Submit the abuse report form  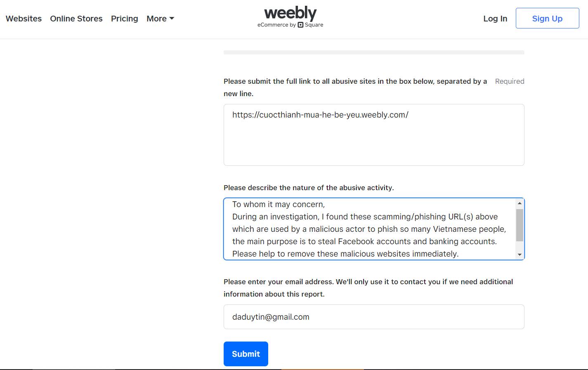pyautogui.click(x=246, y=354)
